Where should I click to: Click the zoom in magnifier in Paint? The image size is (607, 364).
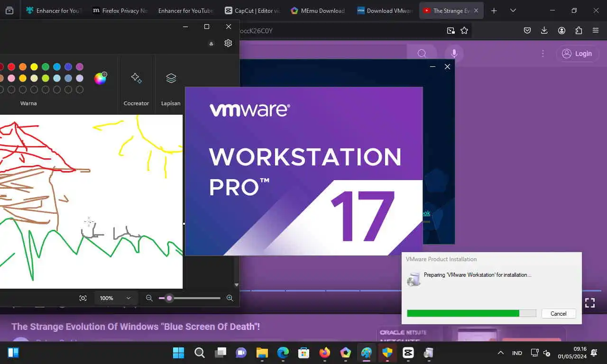click(230, 298)
